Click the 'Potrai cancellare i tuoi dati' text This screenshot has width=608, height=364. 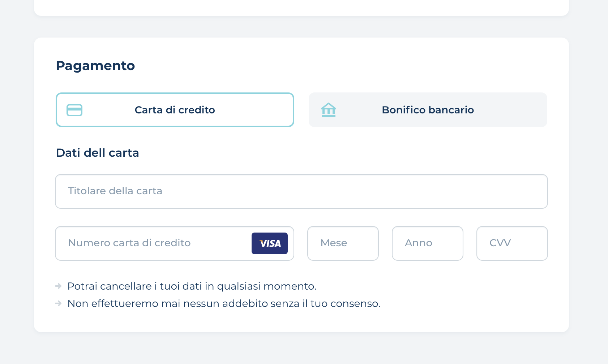click(192, 286)
